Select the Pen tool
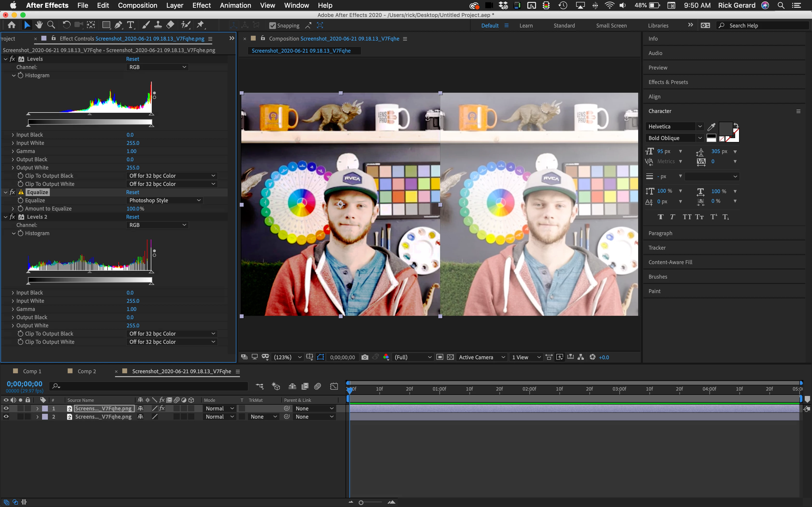This screenshot has height=507, width=812. click(118, 25)
